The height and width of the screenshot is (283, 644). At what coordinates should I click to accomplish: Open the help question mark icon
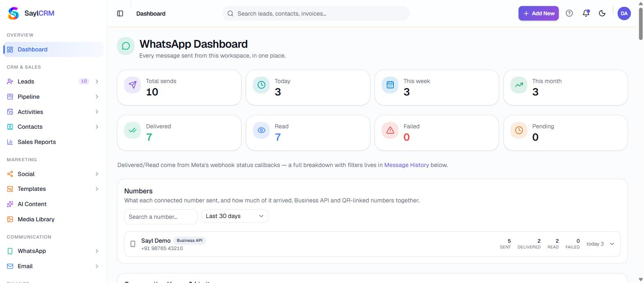(569, 13)
